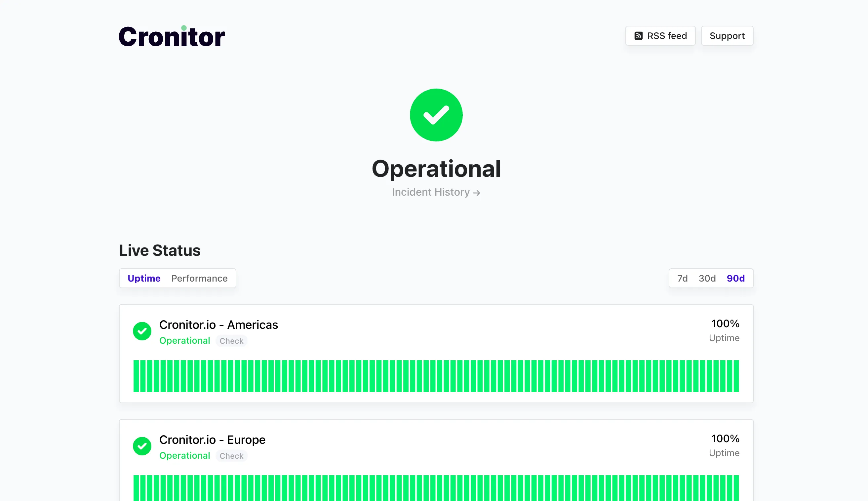Click the Americas green status check icon
This screenshot has width=868, height=501.
click(142, 331)
